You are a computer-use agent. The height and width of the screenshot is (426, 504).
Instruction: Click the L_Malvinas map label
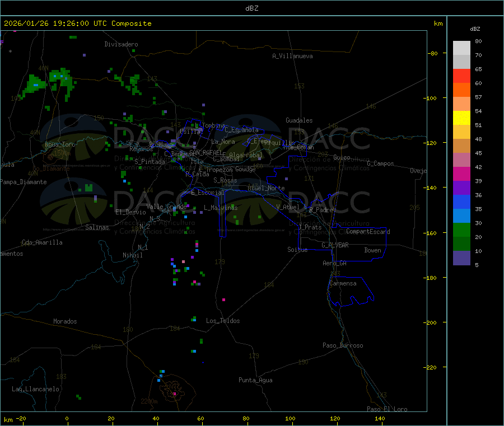[x=221, y=208]
